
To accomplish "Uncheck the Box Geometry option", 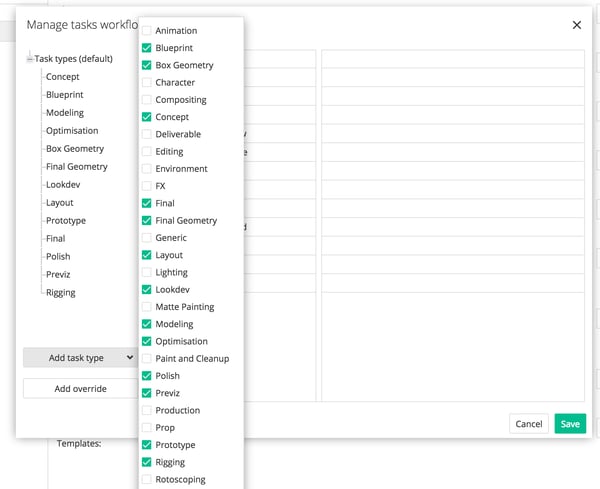I will (147, 65).
